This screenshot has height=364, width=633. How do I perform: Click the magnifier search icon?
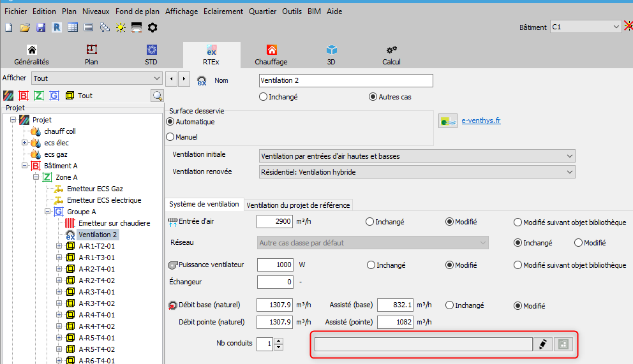(x=156, y=96)
